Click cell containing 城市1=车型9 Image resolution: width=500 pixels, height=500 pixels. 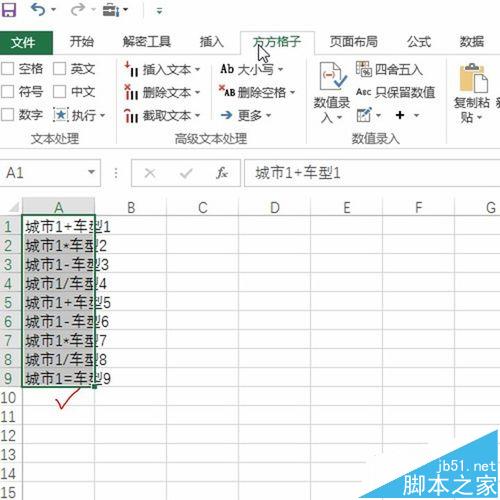pyautogui.click(x=59, y=379)
